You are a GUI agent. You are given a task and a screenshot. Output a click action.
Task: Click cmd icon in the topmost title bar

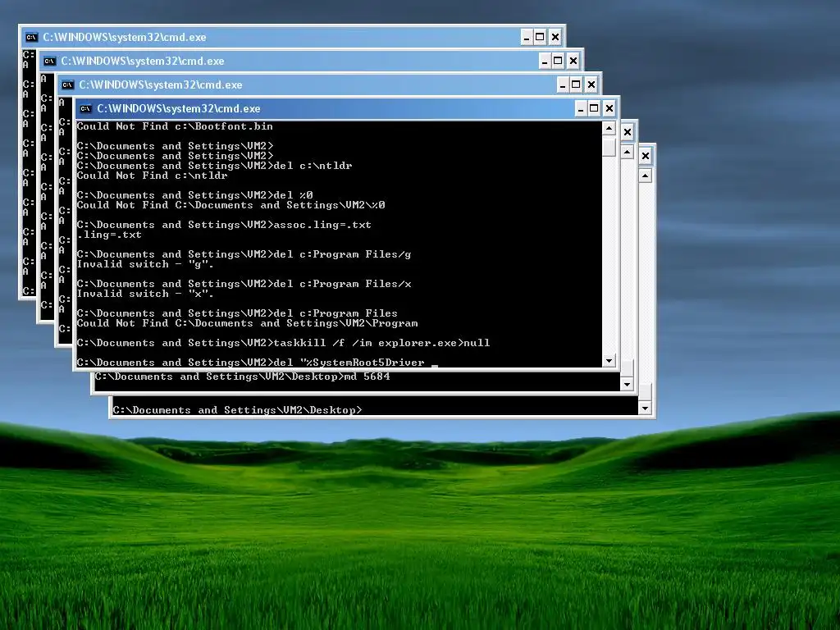coord(32,37)
